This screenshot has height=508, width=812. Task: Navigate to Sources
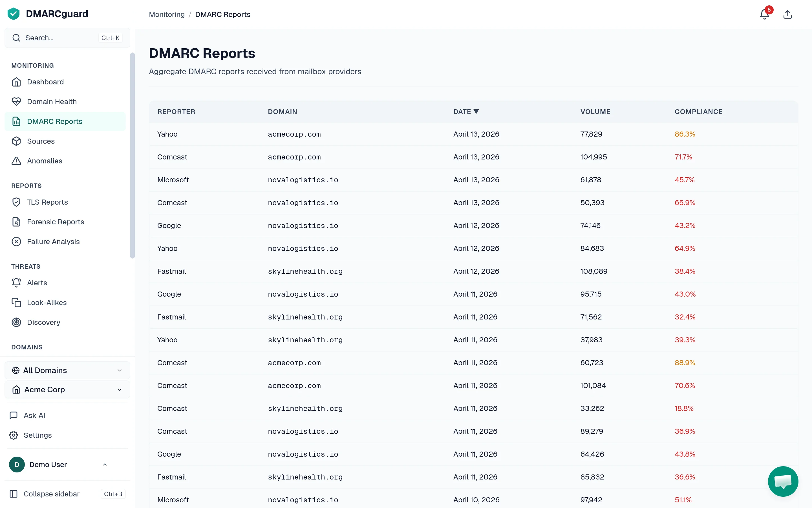[65, 141]
